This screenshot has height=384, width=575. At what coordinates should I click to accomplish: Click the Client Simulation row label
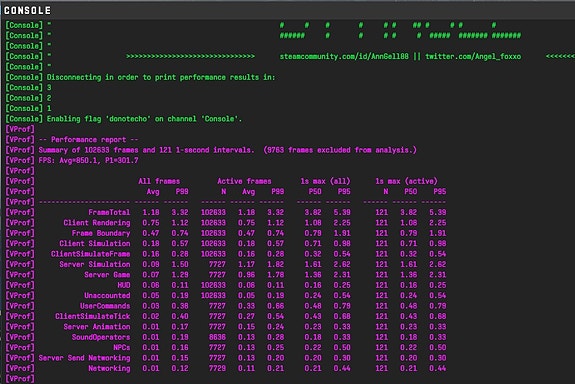click(x=95, y=244)
